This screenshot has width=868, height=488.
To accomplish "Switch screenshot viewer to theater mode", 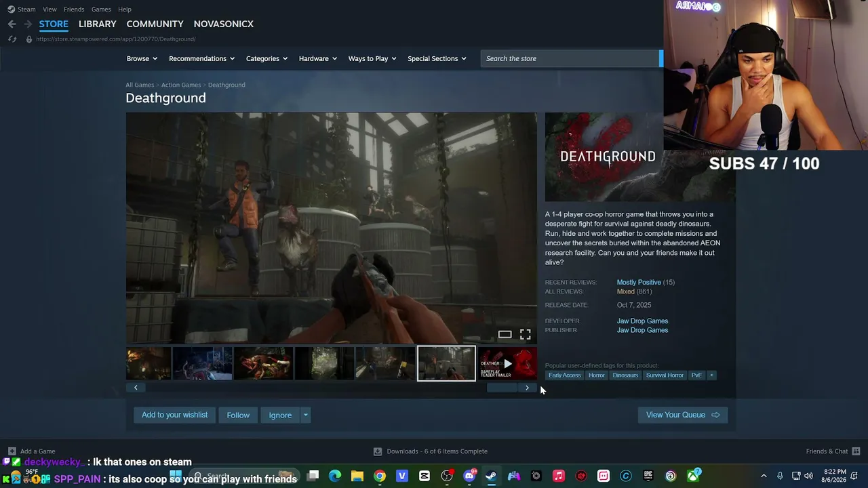I will 505,334.
